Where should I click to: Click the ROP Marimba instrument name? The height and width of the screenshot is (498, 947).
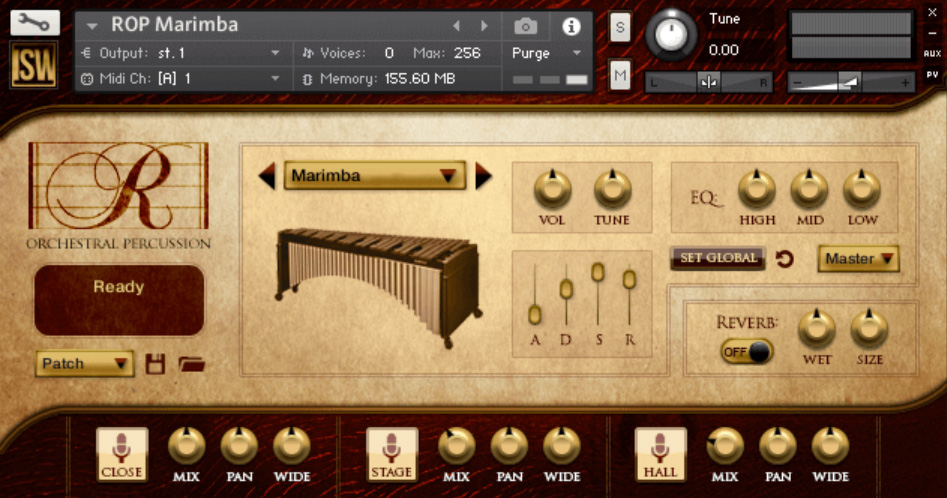(x=175, y=25)
